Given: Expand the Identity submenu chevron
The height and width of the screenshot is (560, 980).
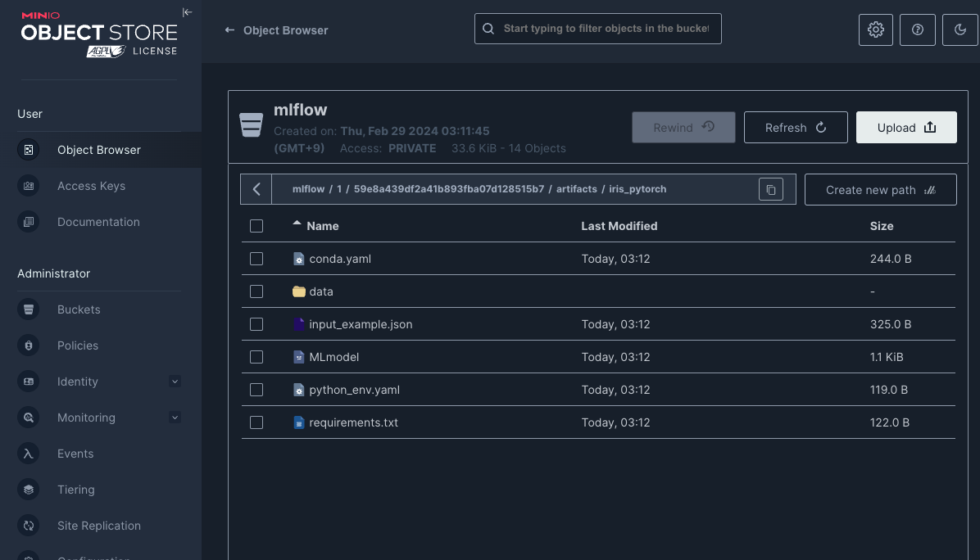Looking at the screenshot, I should pos(175,382).
